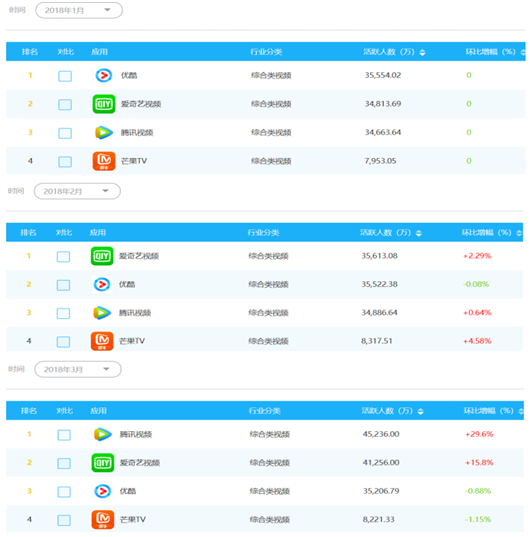Screen dimensions: 530x537
Task: Click 排名 header in January table
Action: tap(30, 52)
